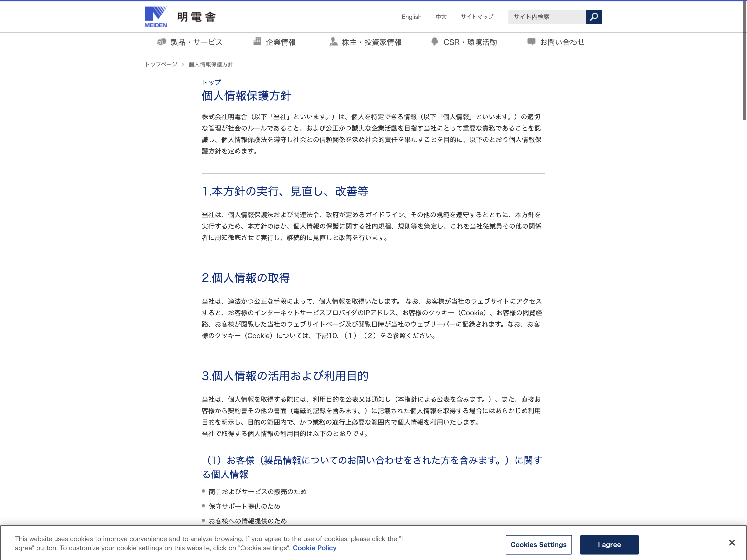747x560 pixels.
Task: Click the building icon beside 企業情報
Action: tap(257, 42)
